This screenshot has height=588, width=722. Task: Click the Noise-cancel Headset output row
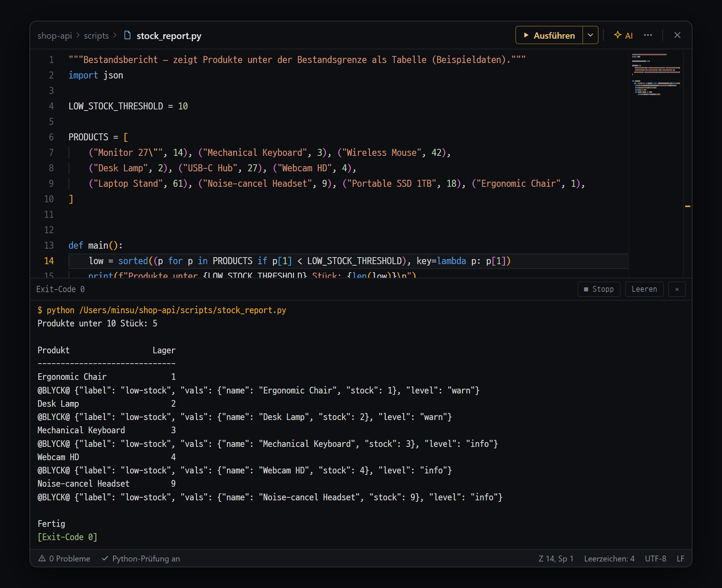[x=106, y=484]
